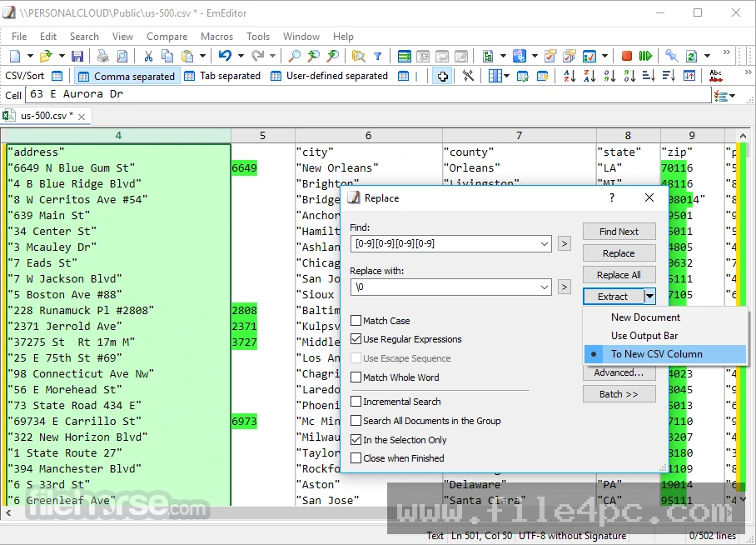The height and width of the screenshot is (545, 756).
Task: Click the Find Next button
Action: click(619, 231)
